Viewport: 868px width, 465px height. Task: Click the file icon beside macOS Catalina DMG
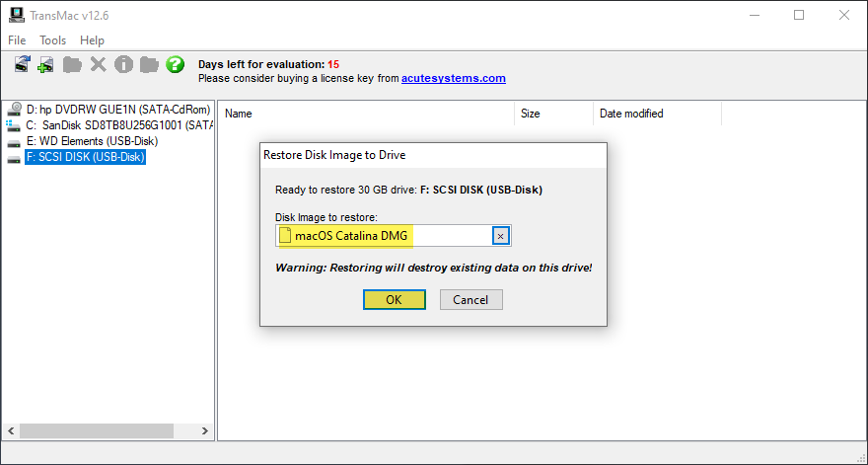point(285,235)
